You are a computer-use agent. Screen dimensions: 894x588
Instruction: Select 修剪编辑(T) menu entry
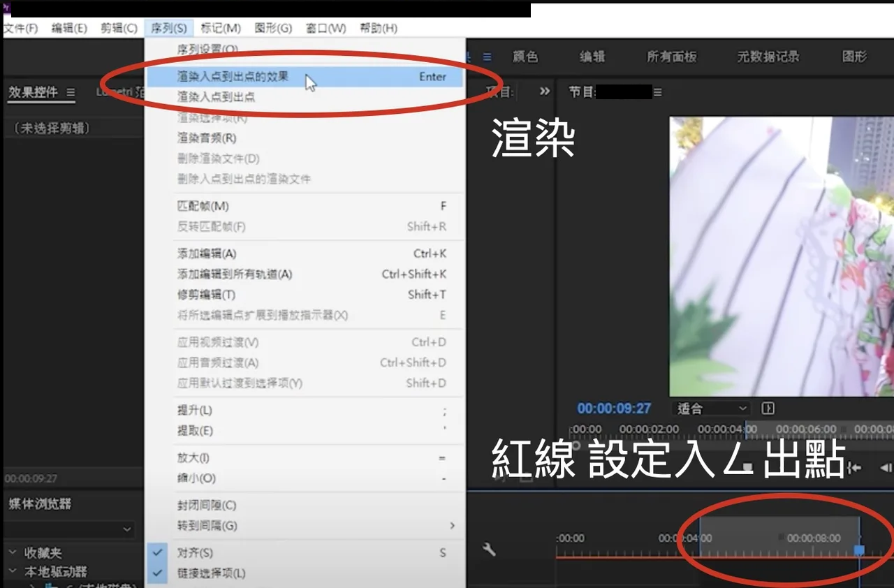click(x=305, y=295)
